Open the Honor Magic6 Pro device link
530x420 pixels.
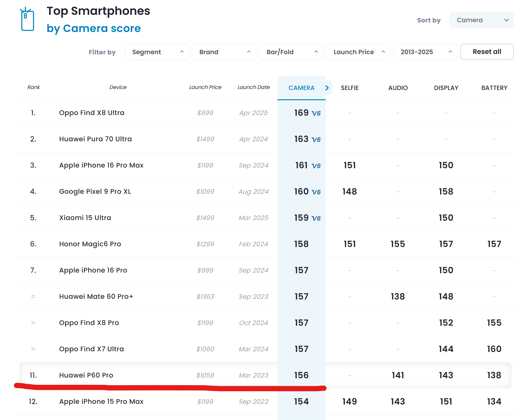pyautogui.click(x=90, y=244)
